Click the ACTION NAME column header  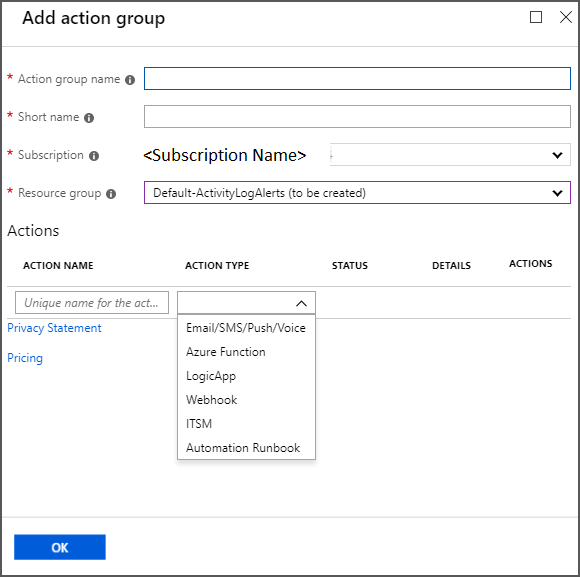pyautogui.click(x=58, y=266)
